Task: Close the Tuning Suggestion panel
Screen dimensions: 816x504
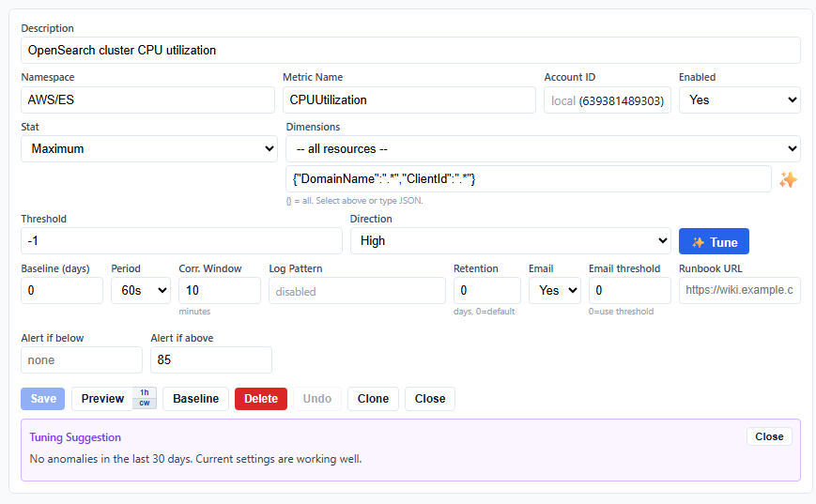Action: click(769, 436)
